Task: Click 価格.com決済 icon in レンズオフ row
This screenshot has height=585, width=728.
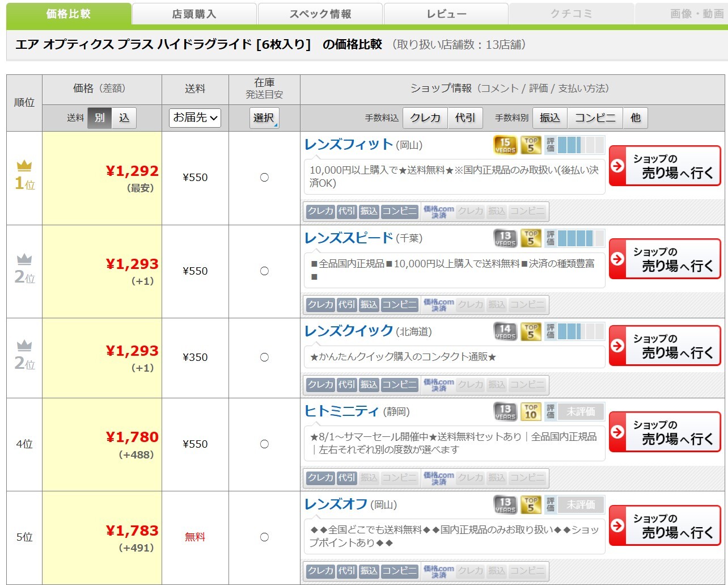Action: [x=439, y=571]
